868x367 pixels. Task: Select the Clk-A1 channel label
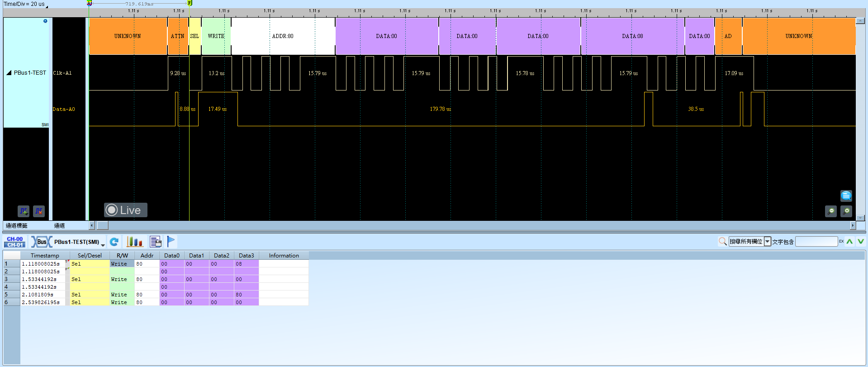click(62, 73)
